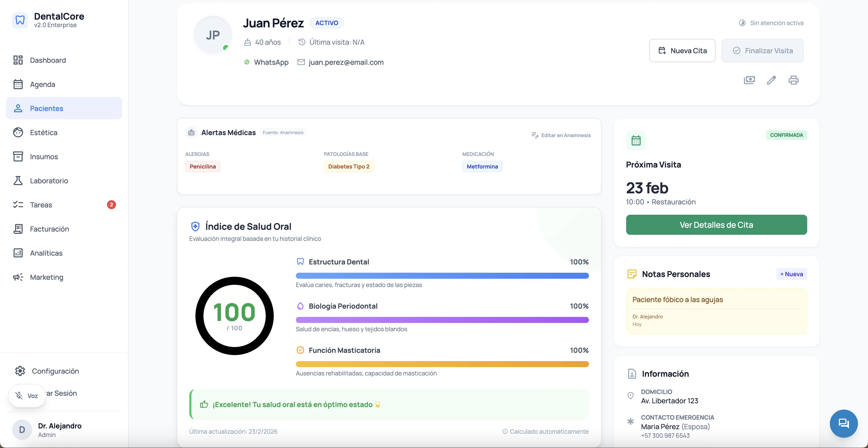Click the Configuración gear icon
The image size is (868, 448).
pos(20,371)
